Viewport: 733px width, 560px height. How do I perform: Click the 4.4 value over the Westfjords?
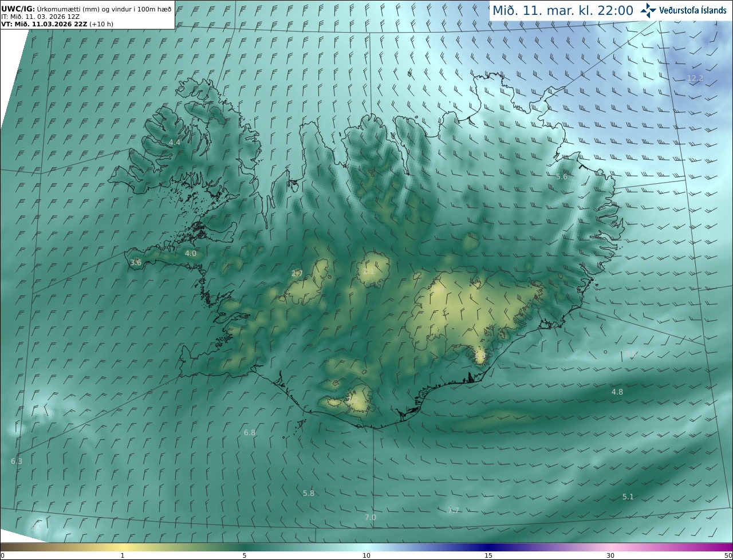coord(175,142)
